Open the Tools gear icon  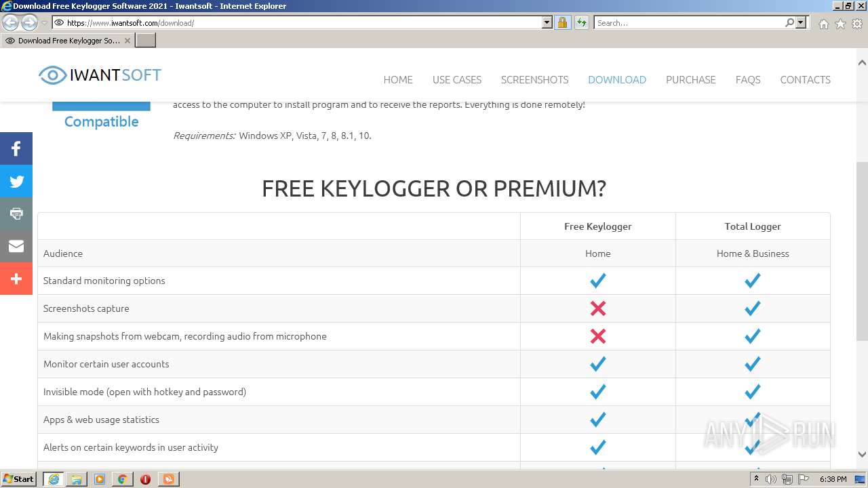(857, 24)
